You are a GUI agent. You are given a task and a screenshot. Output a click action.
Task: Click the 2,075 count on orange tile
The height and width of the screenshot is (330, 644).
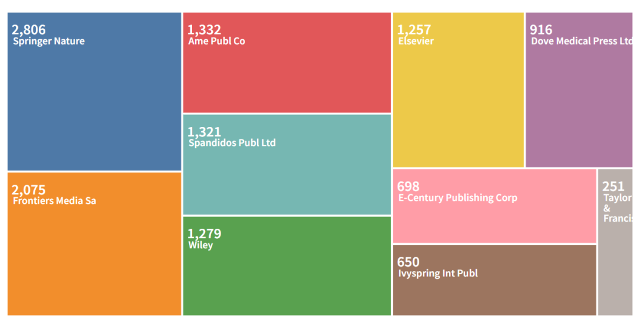(29, 190)
